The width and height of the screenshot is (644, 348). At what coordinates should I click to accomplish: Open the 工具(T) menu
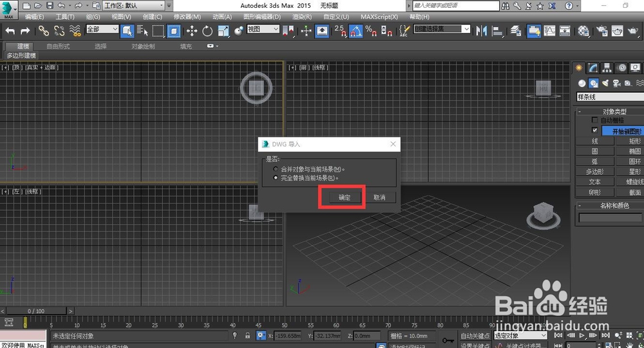tap(65, 17)
